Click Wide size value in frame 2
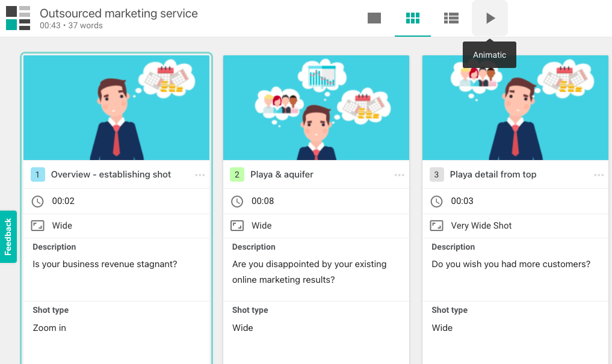 262,226
